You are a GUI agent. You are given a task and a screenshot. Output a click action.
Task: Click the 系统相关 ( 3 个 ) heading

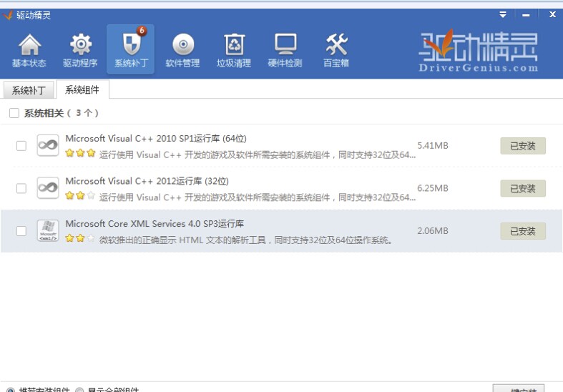pyautogui.click(x=61, y=113)
